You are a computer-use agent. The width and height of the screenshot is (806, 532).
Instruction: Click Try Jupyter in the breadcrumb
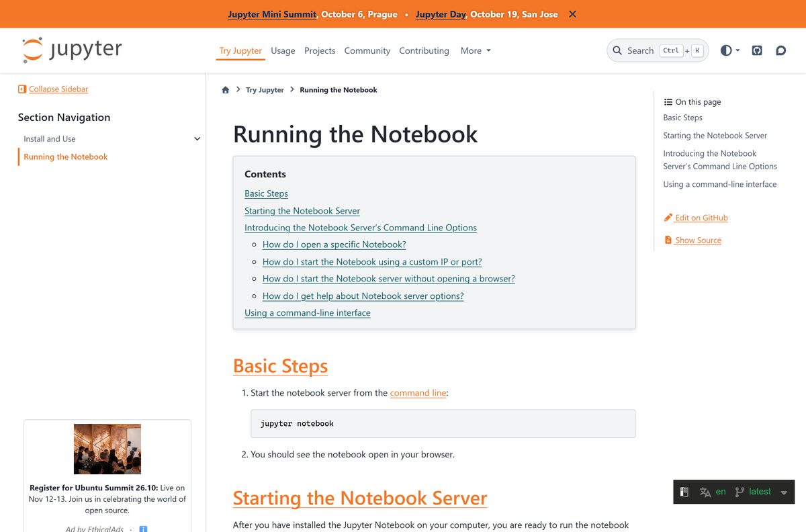coord(265,90)
